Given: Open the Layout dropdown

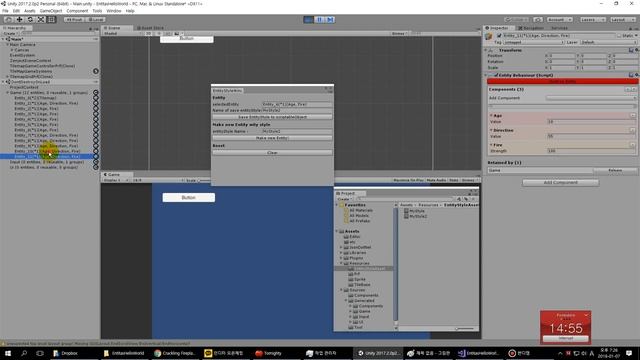Looking at the screenshot, I should (622, 20).
